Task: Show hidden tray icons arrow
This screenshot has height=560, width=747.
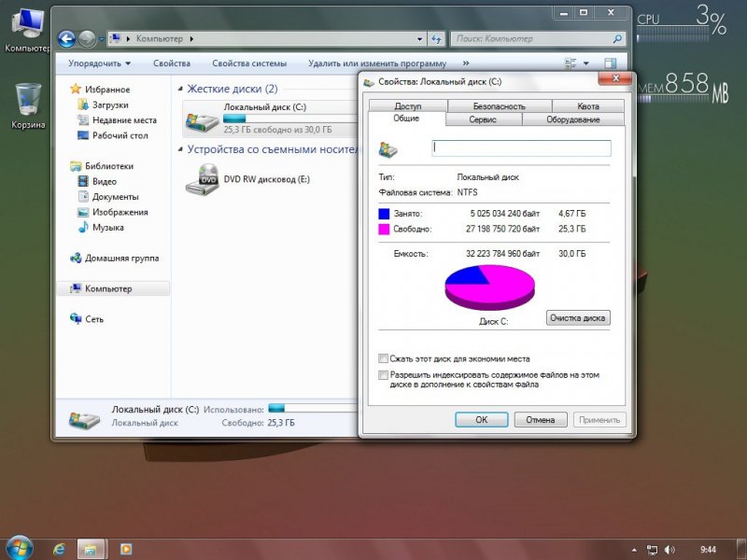Action: pyautogui.click(x=634, y=550)
